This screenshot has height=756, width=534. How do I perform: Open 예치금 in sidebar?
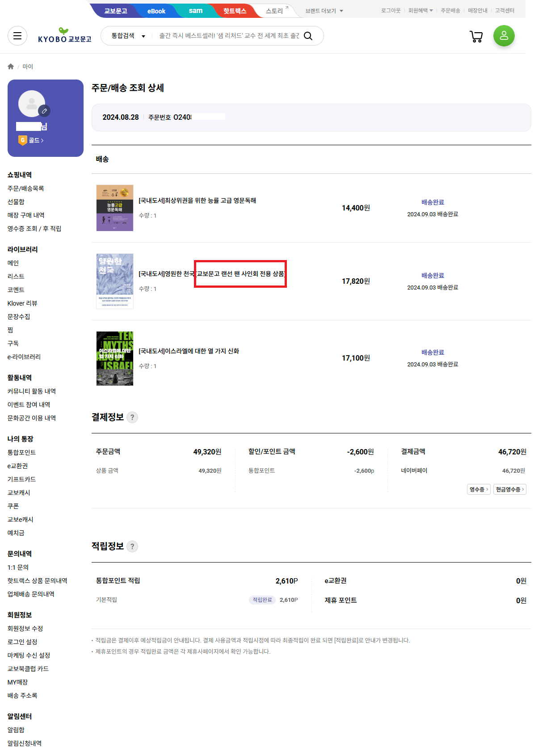coord(16,533)
